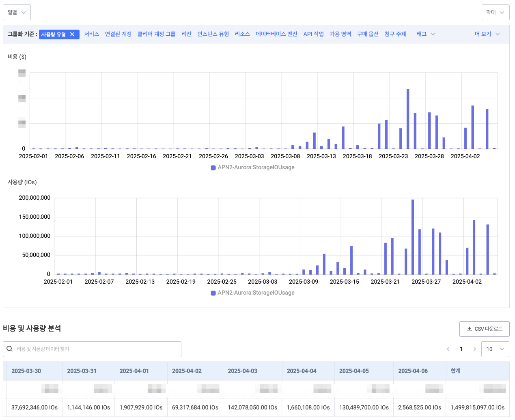Select the 사용량 유형 grouping chip
The height and width of the screenshot is (420, 515).
[x=59, y=34]
